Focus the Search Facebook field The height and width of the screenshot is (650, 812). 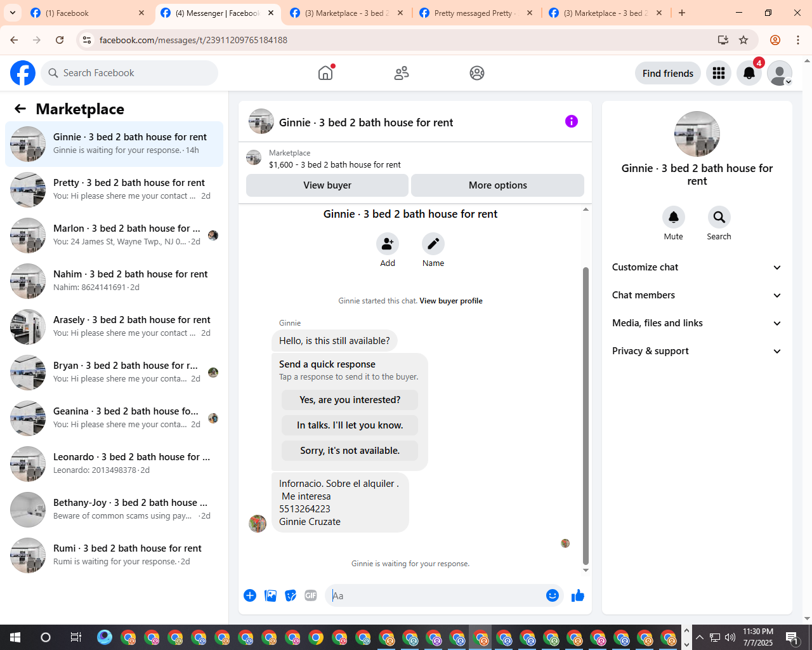129,73
